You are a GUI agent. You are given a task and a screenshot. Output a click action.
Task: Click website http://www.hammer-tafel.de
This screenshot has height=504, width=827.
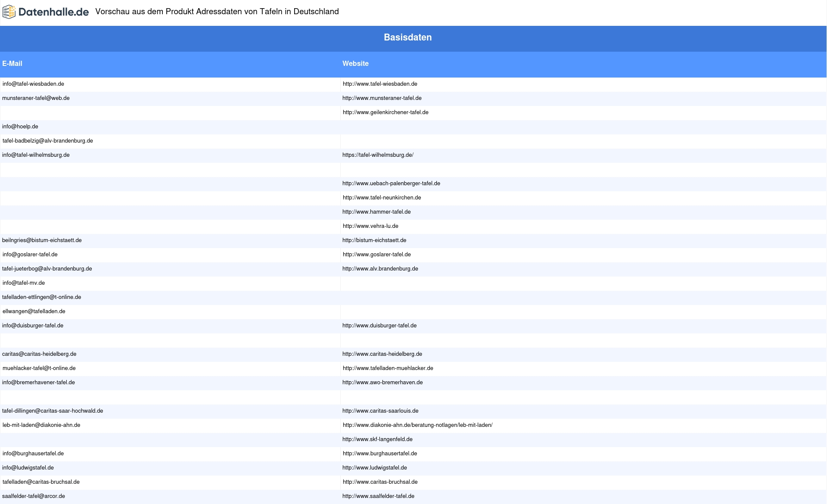(376, 212)
